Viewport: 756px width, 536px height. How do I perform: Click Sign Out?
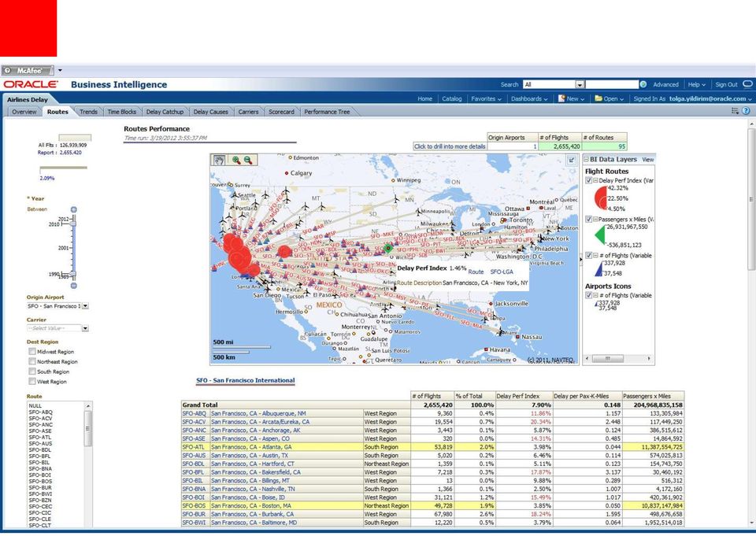click(x=726, y=84)
